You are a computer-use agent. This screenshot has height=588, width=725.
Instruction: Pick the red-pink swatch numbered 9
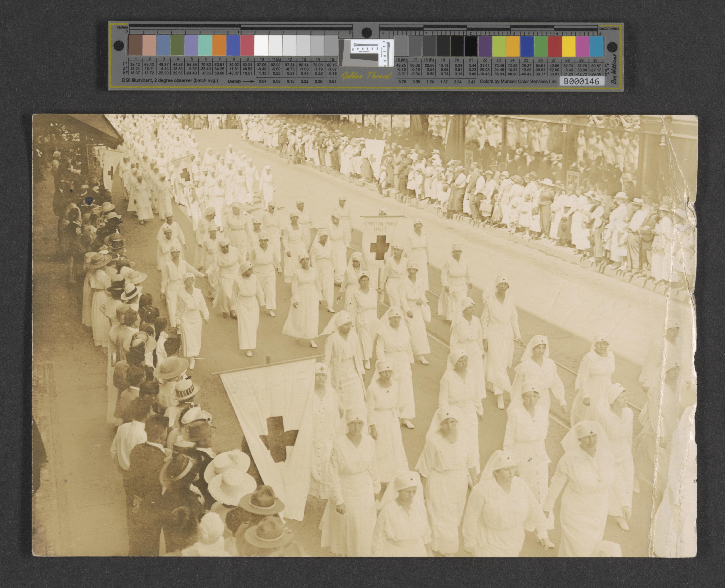click(247, 45)
